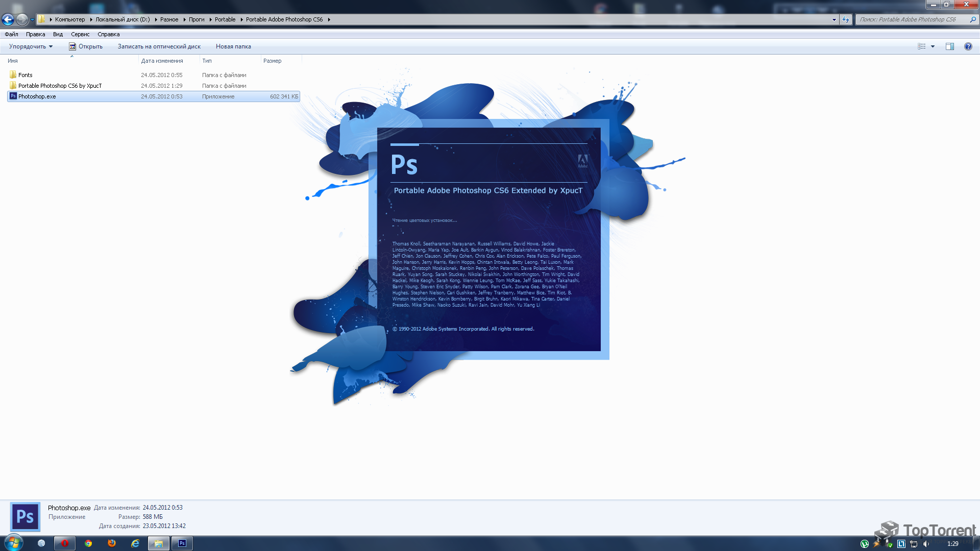The image size is (980, 551).
Task: Click the 588 МБ size value
Action: [x=153, y=517]
